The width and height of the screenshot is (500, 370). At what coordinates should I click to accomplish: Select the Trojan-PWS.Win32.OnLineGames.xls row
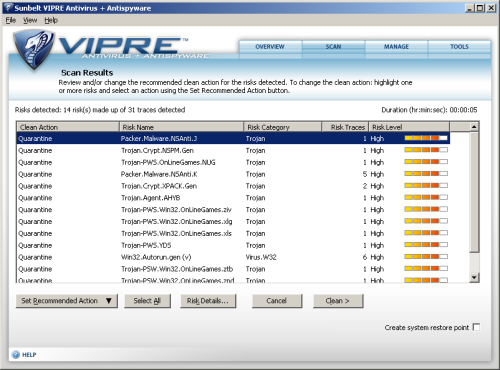[233, 233]
